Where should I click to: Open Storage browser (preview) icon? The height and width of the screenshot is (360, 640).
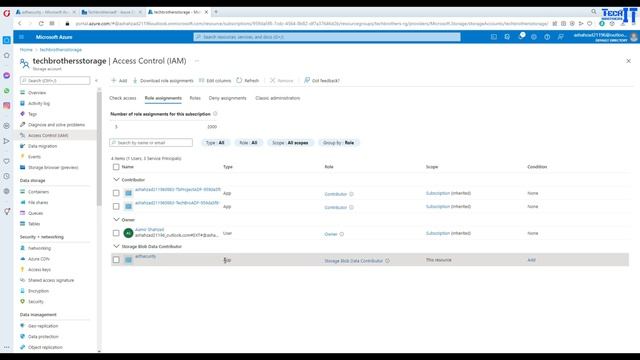[22, 167]
